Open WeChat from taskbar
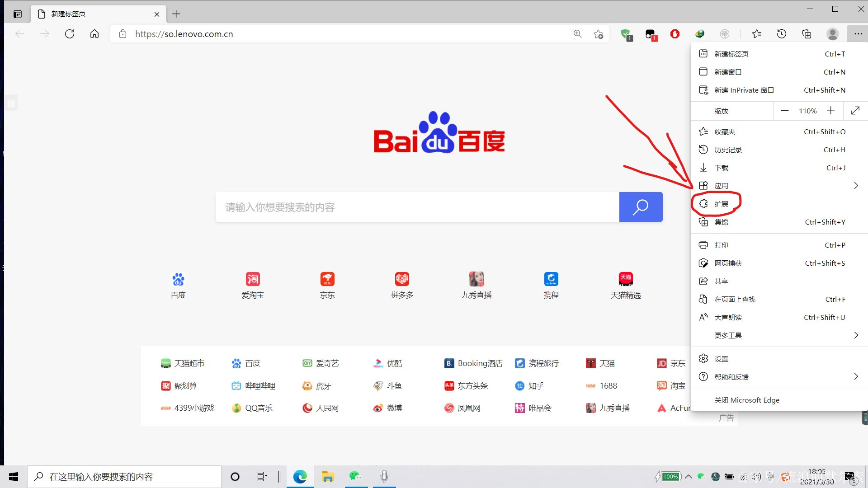868x488 pixels. coord(355,477)
